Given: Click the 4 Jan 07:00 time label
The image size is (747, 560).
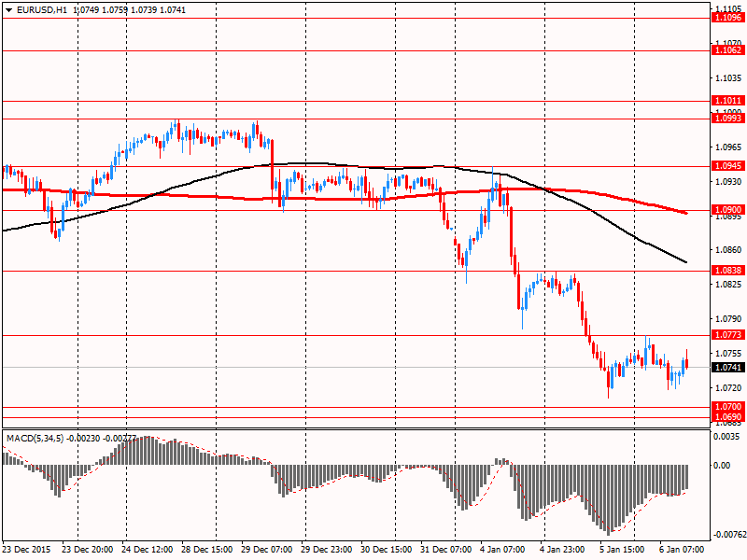Looking at the screenshot, I should point(502,549).
